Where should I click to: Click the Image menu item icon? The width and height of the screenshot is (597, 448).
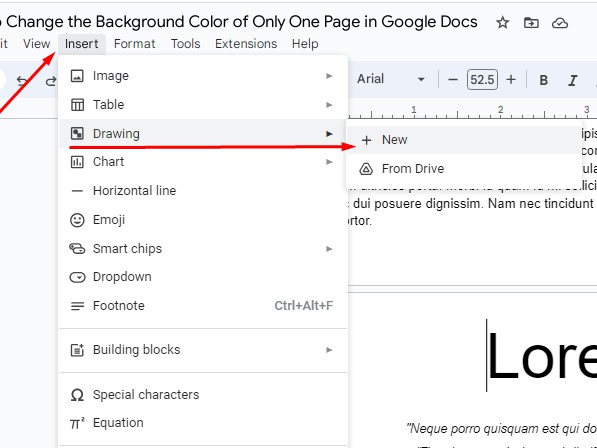(77, 76)
